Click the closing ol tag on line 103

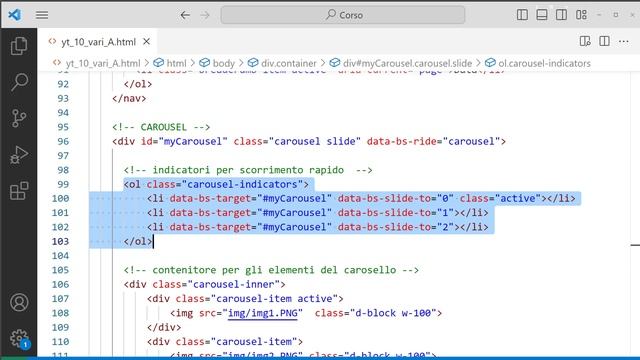coord(138,241)
